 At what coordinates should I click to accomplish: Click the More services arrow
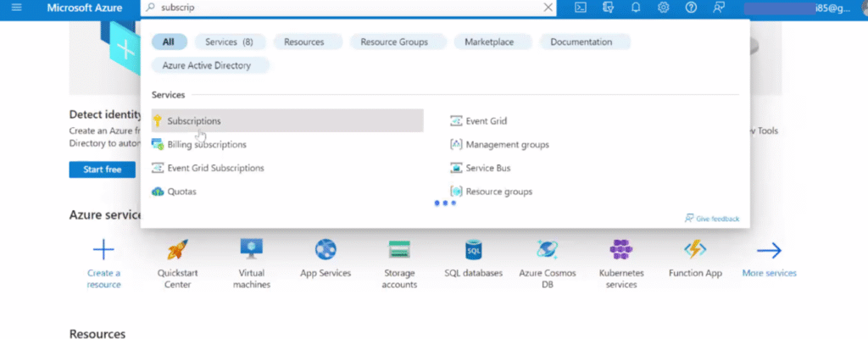point(769,250)
